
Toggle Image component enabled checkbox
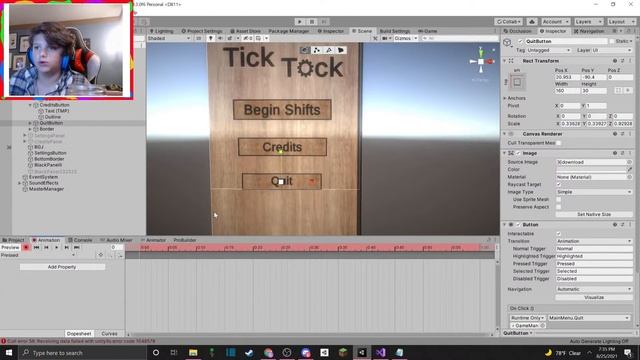pos(518,153)
